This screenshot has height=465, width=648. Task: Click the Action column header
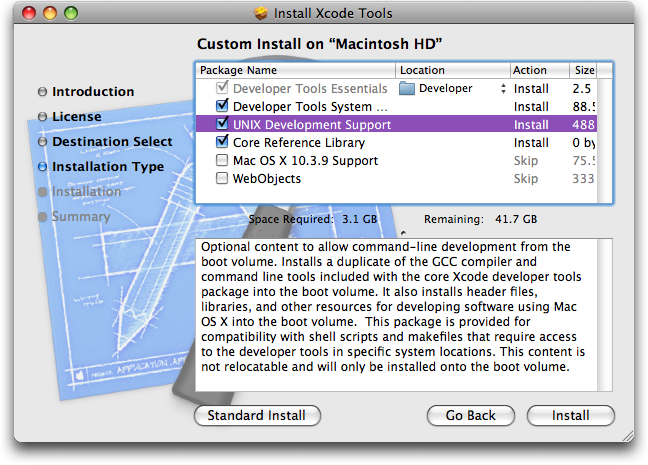[x=539, y=70]
